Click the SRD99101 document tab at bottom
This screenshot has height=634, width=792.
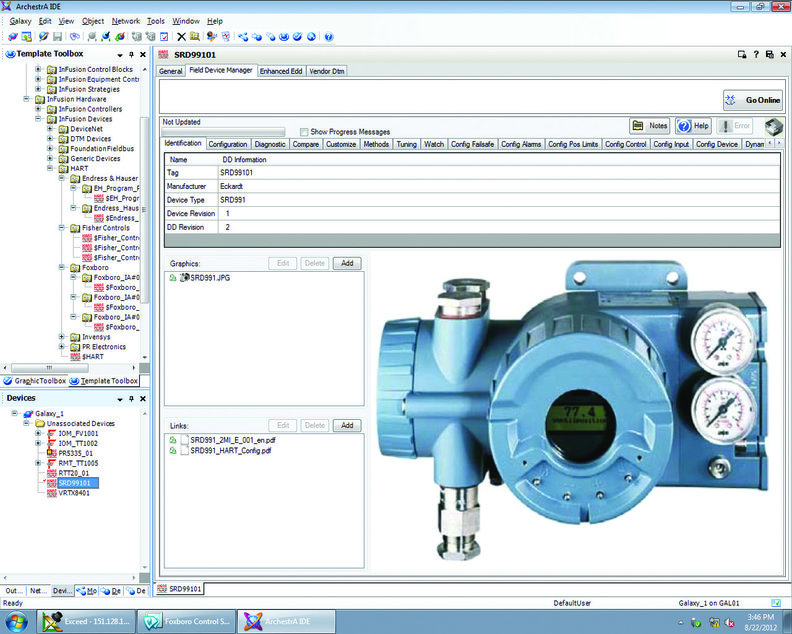(180, 589)
